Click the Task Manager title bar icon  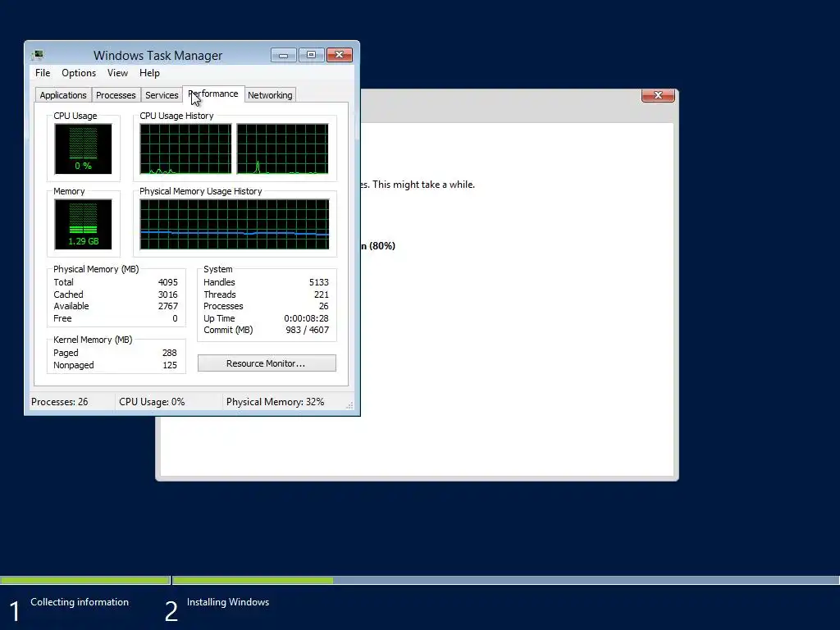38,55
